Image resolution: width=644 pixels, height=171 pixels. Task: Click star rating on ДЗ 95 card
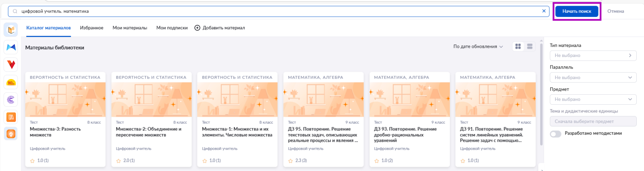coord(291,161)
